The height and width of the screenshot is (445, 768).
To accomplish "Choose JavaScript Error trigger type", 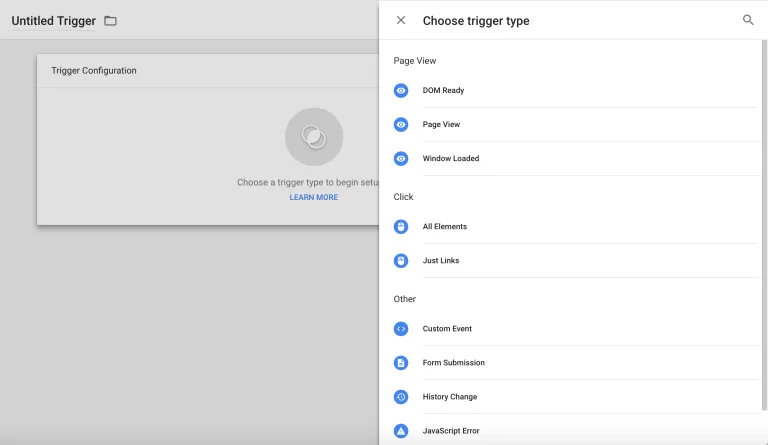I will (x=575, y=431).
